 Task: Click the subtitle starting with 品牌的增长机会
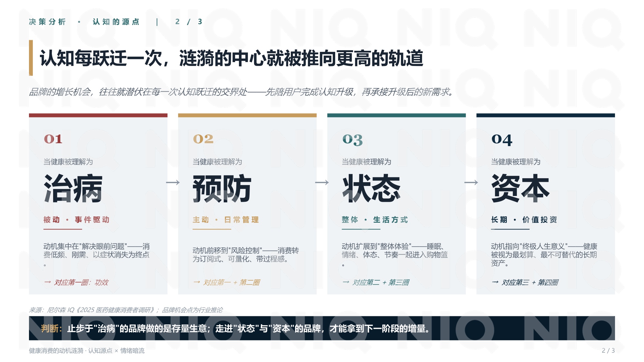coord(241,92)
